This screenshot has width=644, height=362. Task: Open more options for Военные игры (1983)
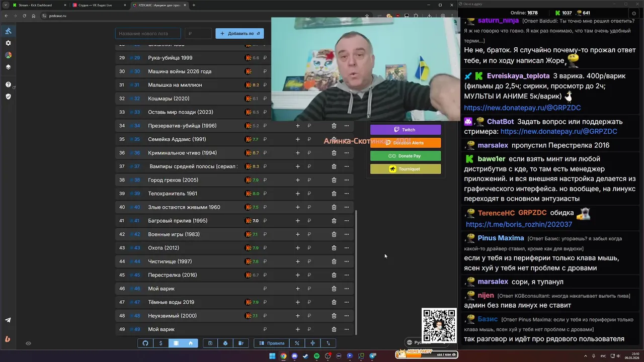click(346, 234)
